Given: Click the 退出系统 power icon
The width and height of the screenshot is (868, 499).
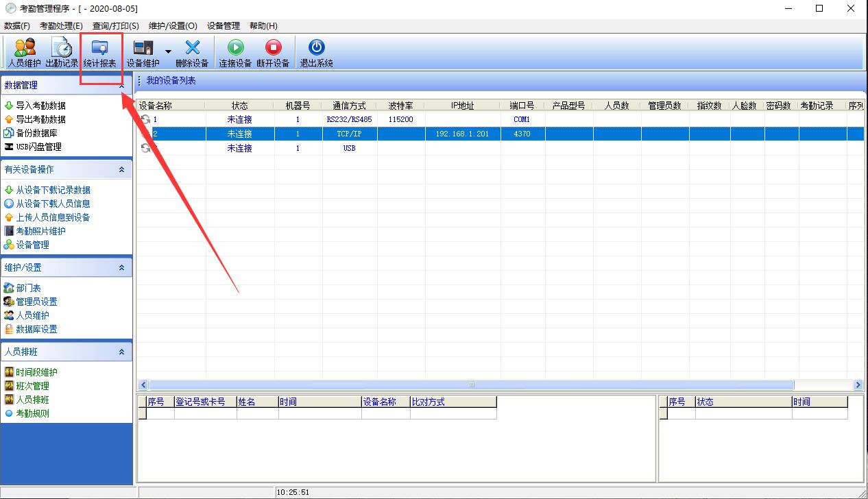Looking at the screenshot, I should (316, 52).
